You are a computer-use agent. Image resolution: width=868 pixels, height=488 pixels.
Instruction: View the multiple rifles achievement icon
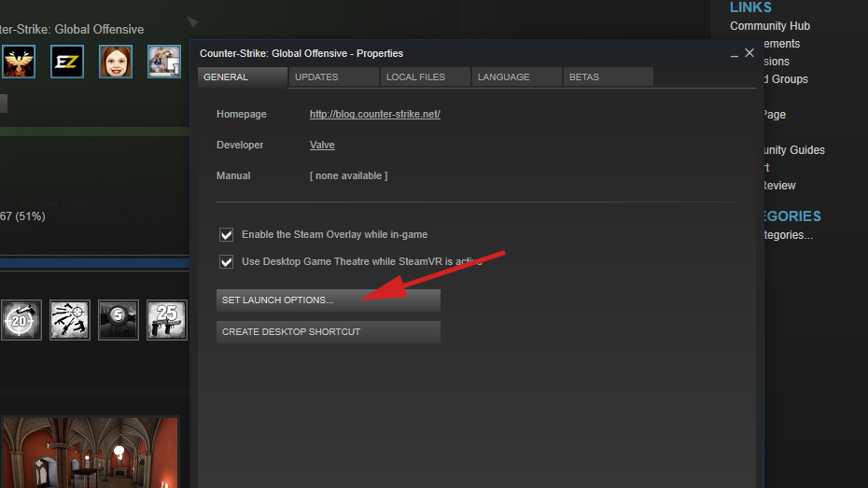click(x=70, y=320)
